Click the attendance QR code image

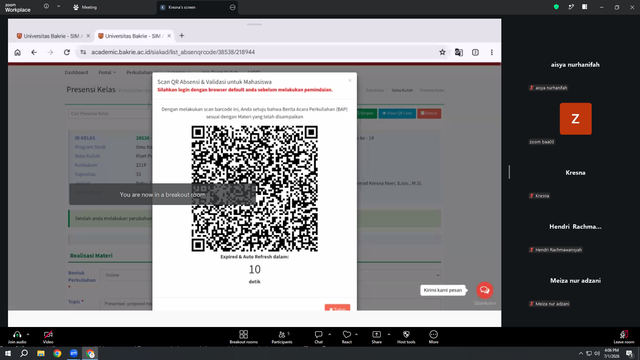[255, 189]
